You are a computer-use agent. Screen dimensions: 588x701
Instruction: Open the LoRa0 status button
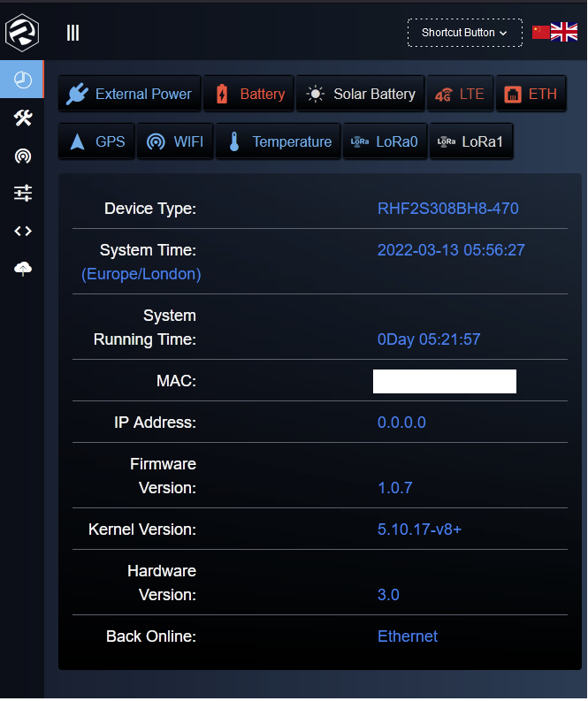point(385,141)
